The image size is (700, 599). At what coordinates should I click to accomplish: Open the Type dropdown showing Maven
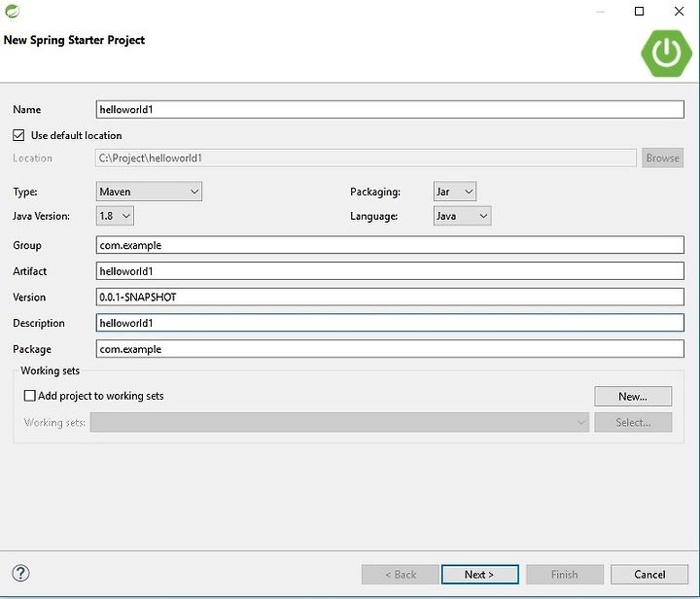pyautogui.click(x=149, y=192)
